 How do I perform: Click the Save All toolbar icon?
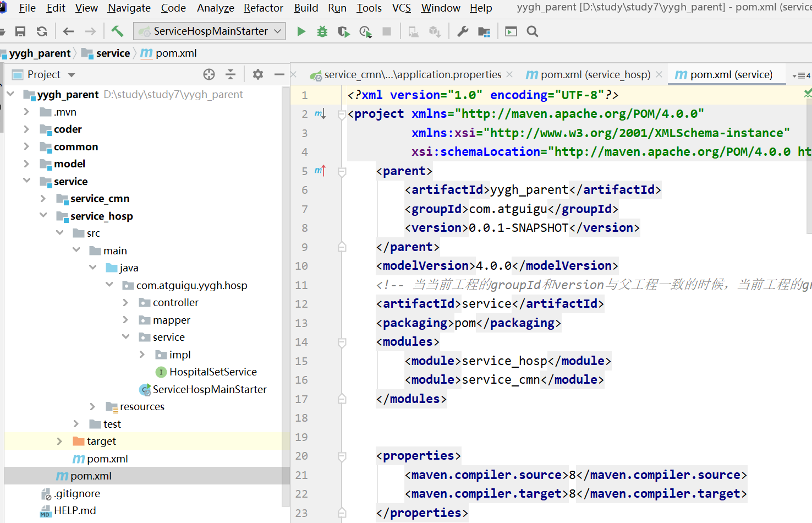tap(20, 31)
